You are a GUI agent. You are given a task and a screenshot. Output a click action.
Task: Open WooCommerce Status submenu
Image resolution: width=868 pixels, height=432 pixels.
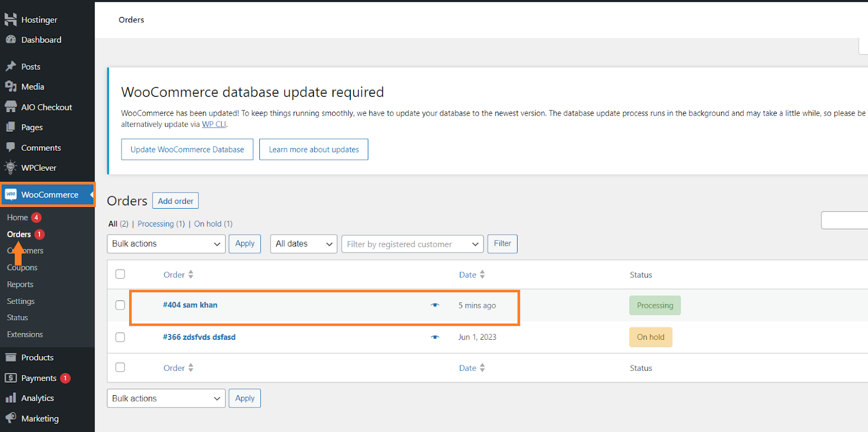point(17,318)
